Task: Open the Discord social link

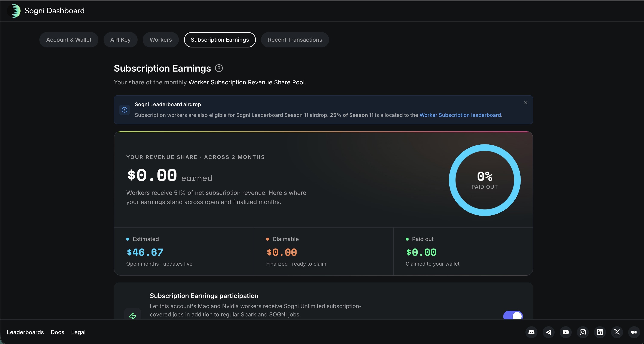Action: click(x=531, y=332)
